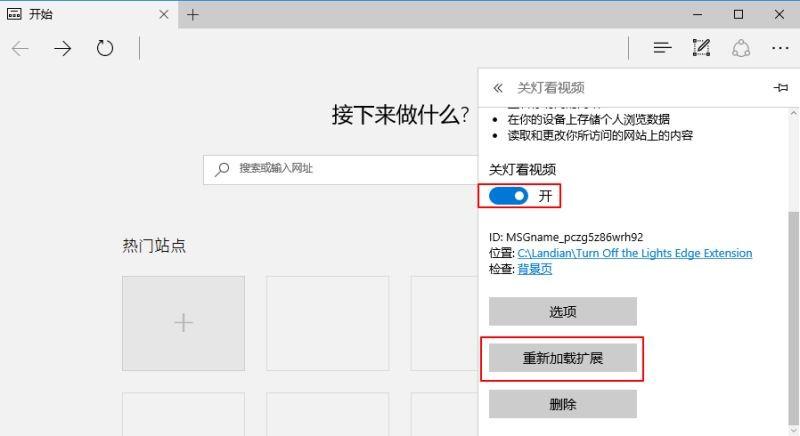The height and width of the screenshot is (436, 800).
Task: Focus the 搜索或输入网址 search box
Action: 341,169
